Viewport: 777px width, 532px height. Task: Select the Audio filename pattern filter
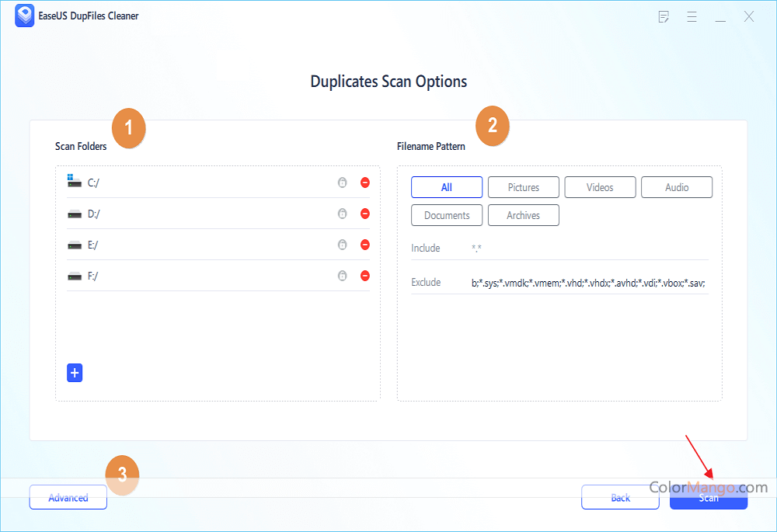coord(677,187)
